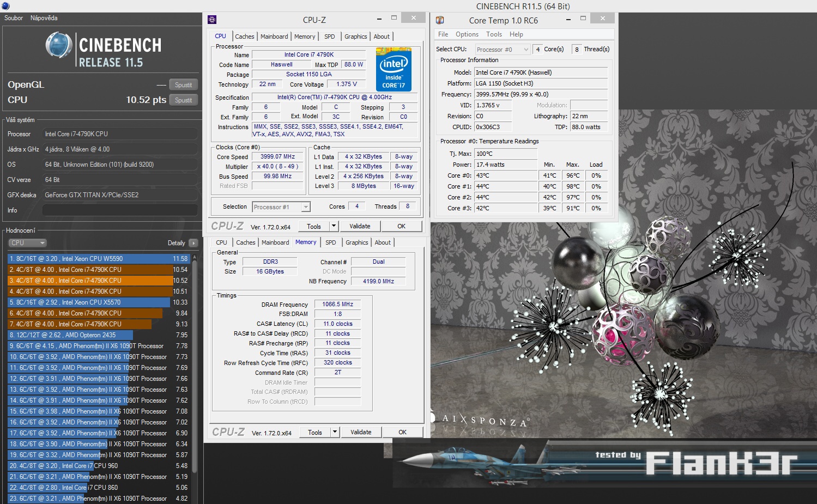Open the Options menu in Core Temp
Viewport: 817px width, 504px height.
pos(467,34)
